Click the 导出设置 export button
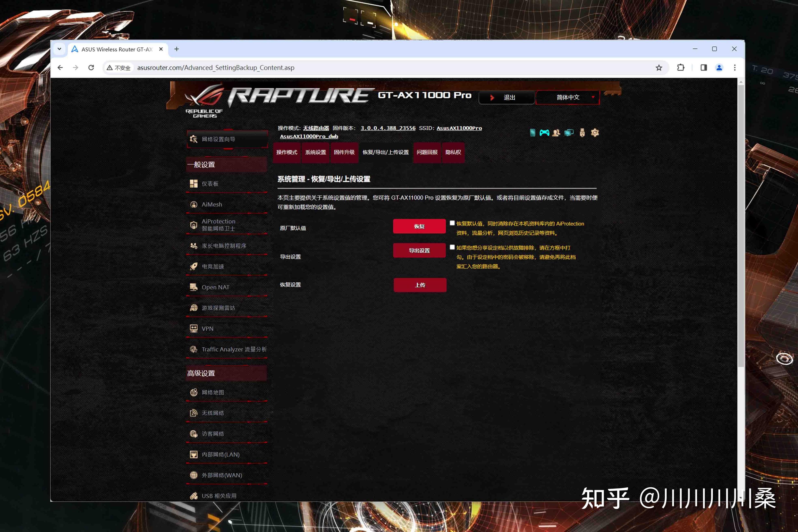The height and width of the screenshot is (532, 798). tap(419, 250)
